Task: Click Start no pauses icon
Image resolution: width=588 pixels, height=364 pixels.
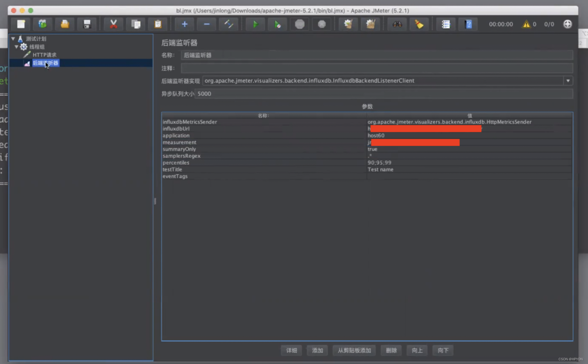Action: click(x=278, y=24)
